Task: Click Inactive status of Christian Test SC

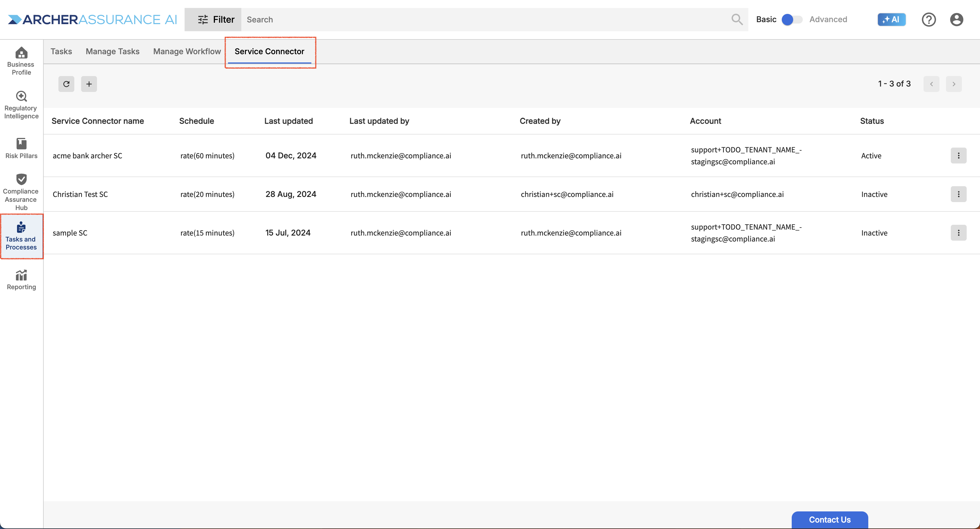Action: coord(874,194)
